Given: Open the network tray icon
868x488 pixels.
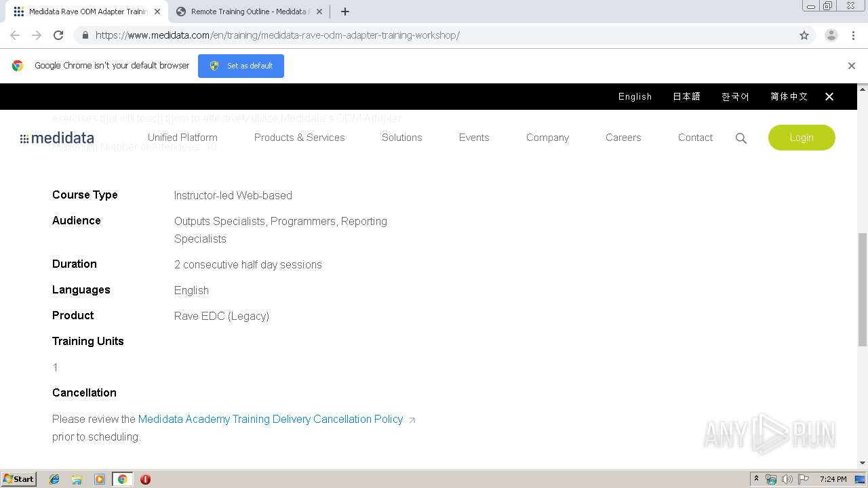Looking at the screenshot, I should pyautogui.click(x=771, y=479).
